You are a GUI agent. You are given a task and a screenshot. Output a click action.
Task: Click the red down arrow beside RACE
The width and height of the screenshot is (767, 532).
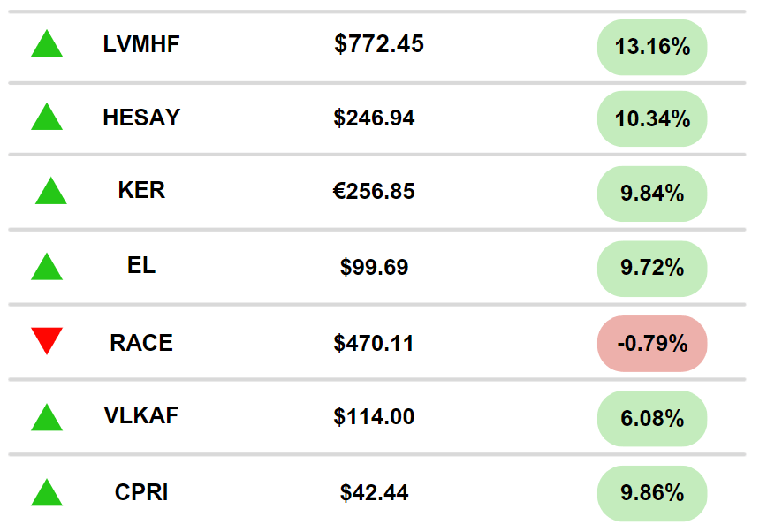coord(47,340)
